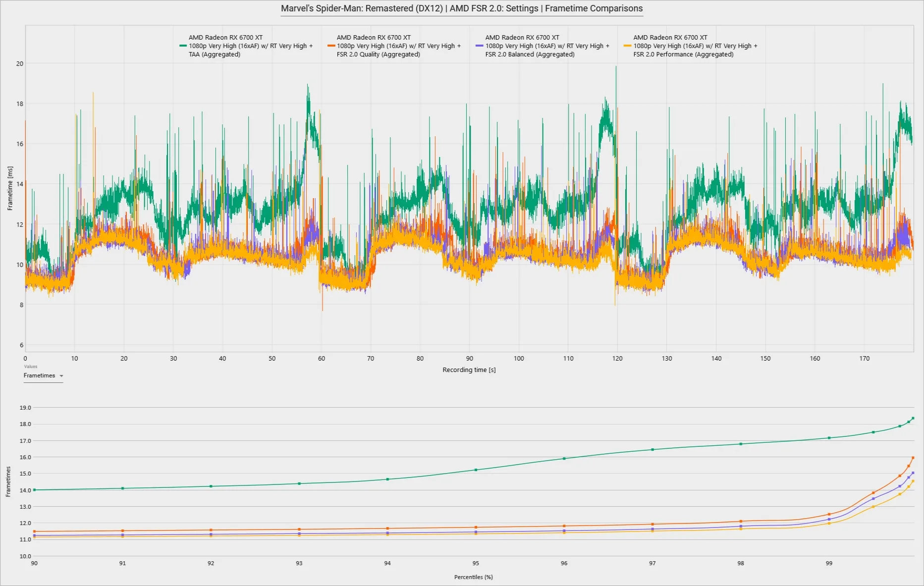Click the green data point at percentile 90
Screen dimensions: 924x586
34,490
